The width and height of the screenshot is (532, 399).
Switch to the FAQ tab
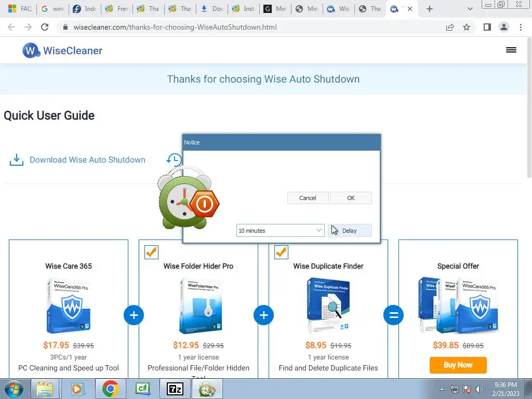click(x=20, y=9)
